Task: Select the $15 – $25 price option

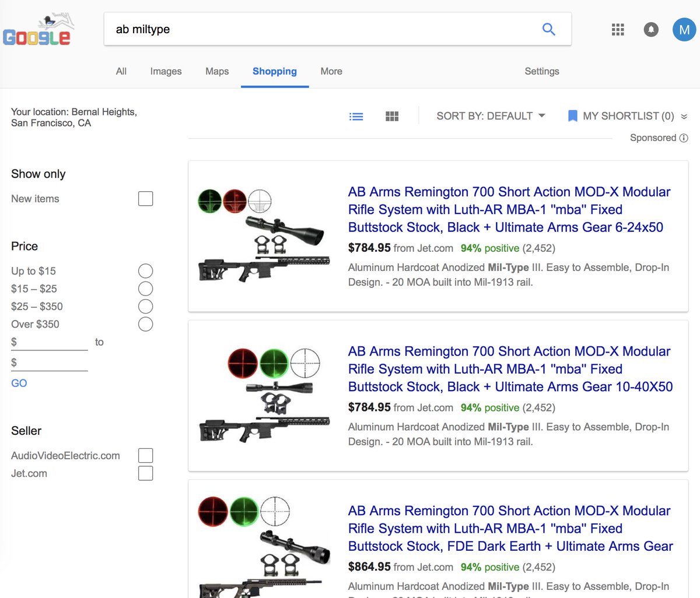Action: click(146, 289)
